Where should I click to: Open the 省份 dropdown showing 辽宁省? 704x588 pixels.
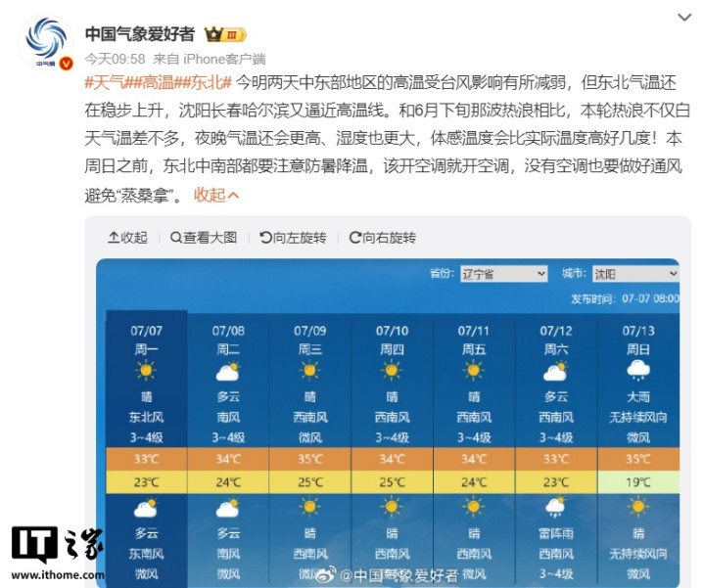pos(503,274)
